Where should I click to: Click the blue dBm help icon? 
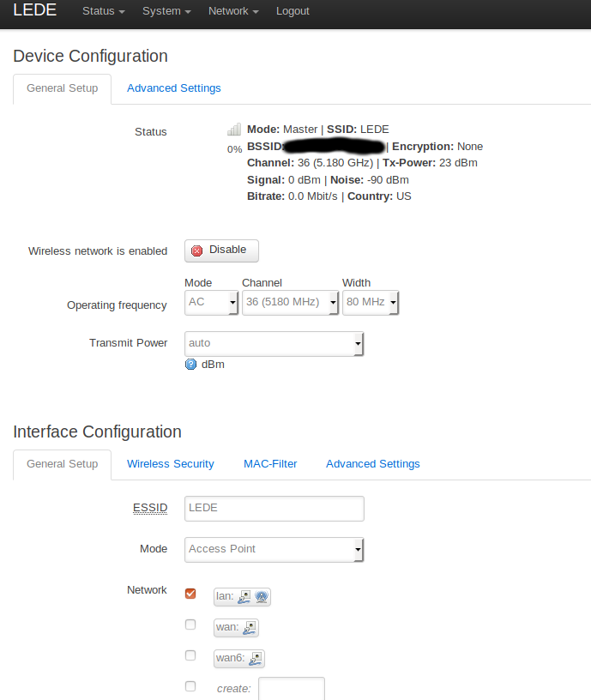190,365
